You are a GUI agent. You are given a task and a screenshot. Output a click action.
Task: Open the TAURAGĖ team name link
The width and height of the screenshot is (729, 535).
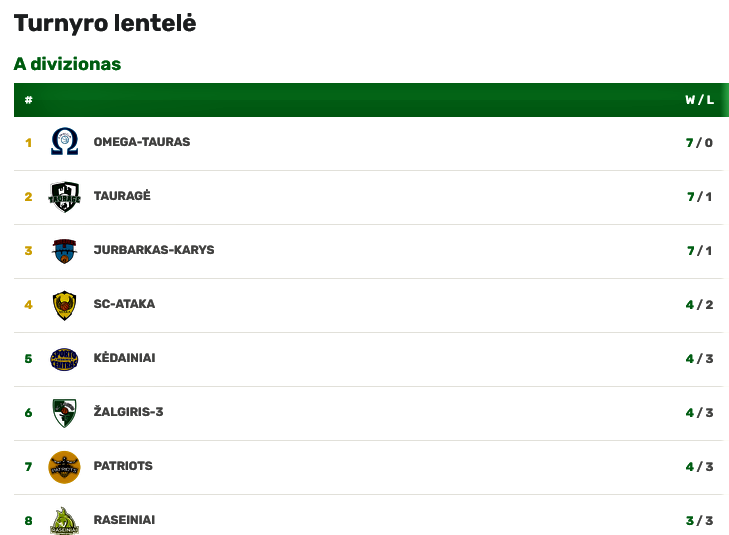click(122, 195)
